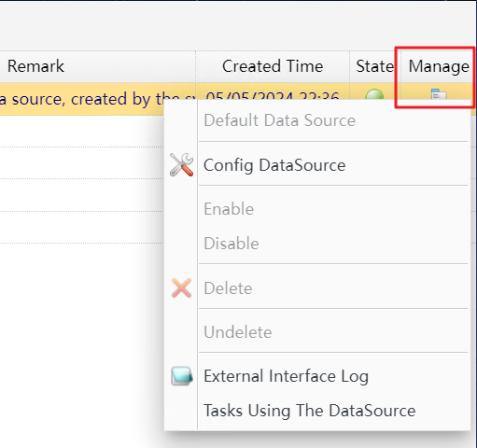Select Delete menu entry
This screenshot has height=448, width=477.
click(x=228, y=288)
